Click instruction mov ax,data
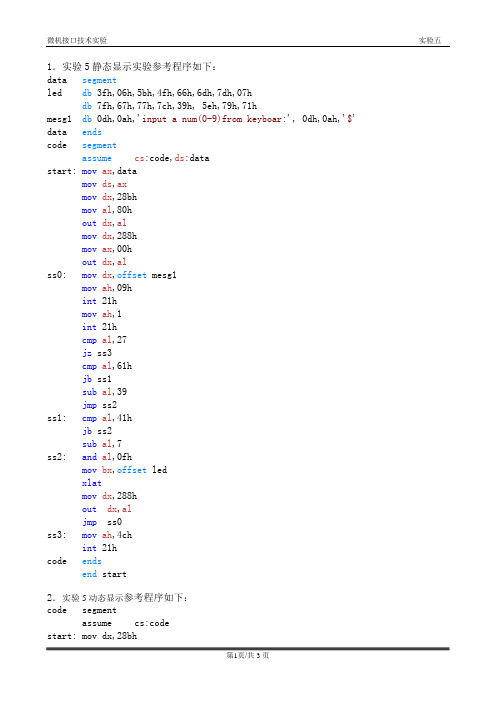Viewport: 496px width, 702px height. point(109,171)
